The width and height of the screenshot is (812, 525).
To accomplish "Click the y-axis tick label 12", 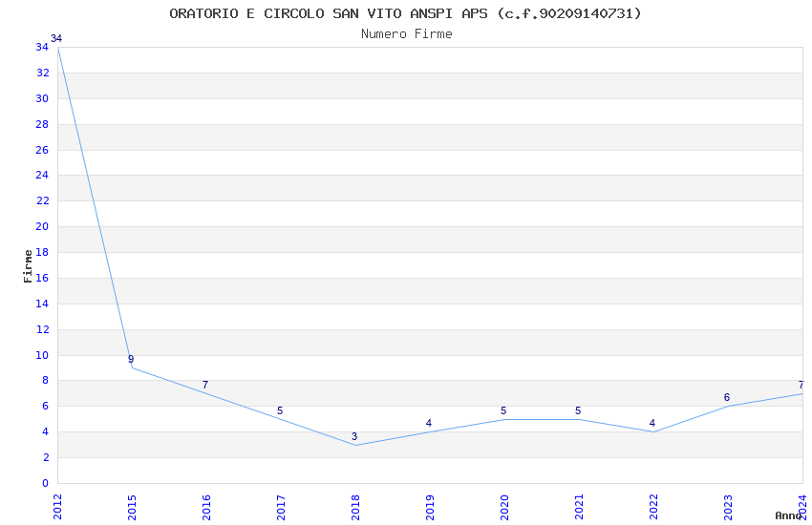I will [42, 329].
